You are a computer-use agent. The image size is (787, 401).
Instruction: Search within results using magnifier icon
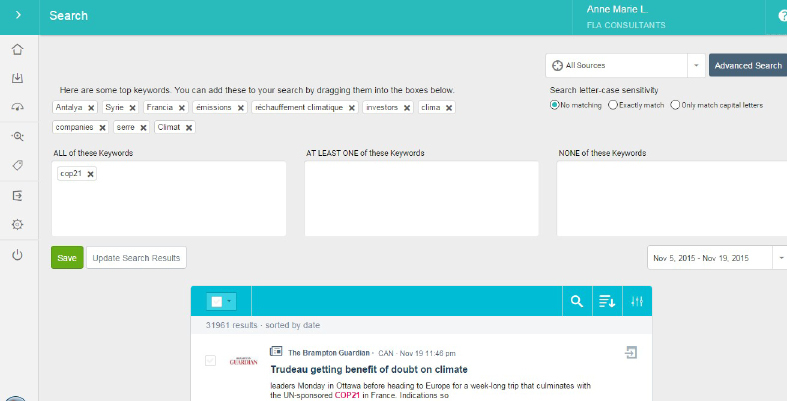(x=576, y=301)
